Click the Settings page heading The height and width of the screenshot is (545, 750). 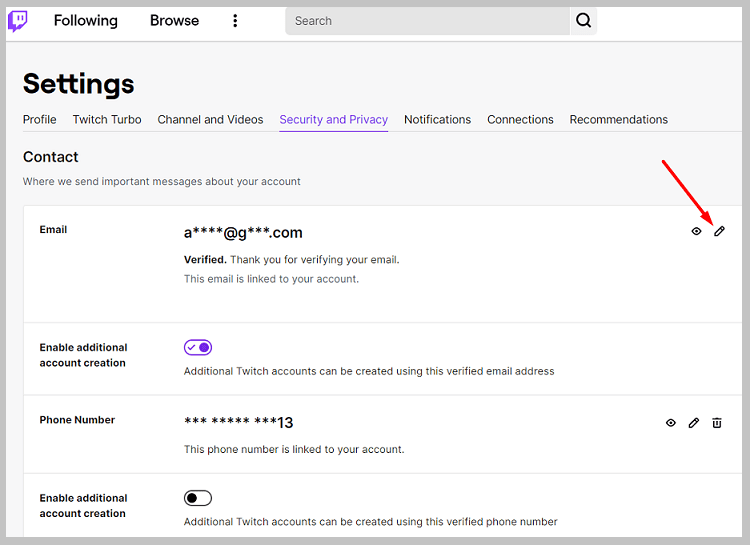pos(78,84)
